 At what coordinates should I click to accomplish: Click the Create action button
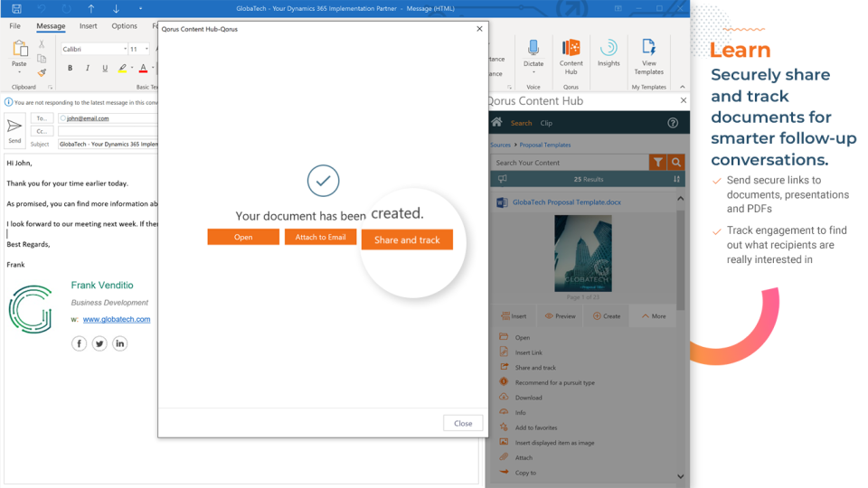(x=607, y=316)
